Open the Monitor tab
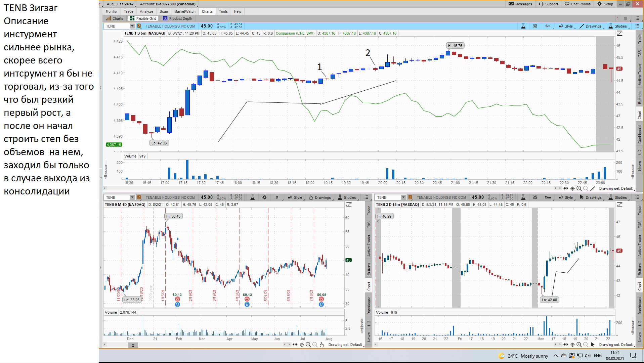Viewport: 644px width, 363px height. pos(112,11)
